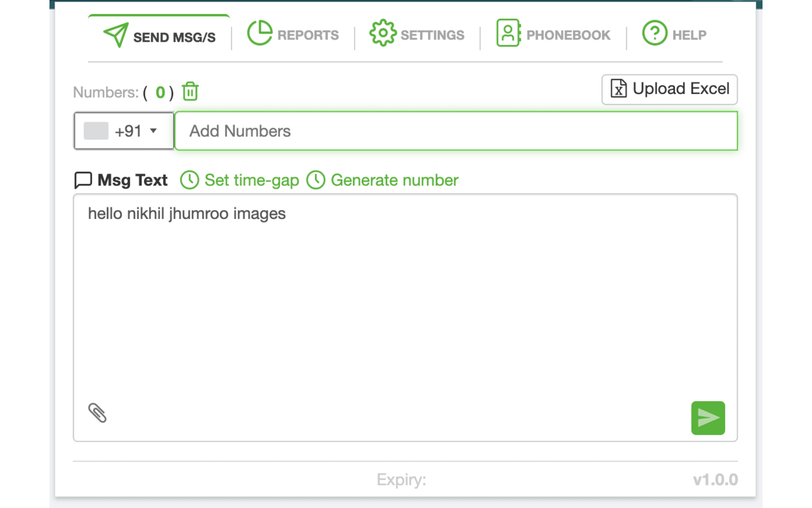Screen dimensions: 812x508
Task: Click the Settings gear icon
Action: click(x=383, y=33)
